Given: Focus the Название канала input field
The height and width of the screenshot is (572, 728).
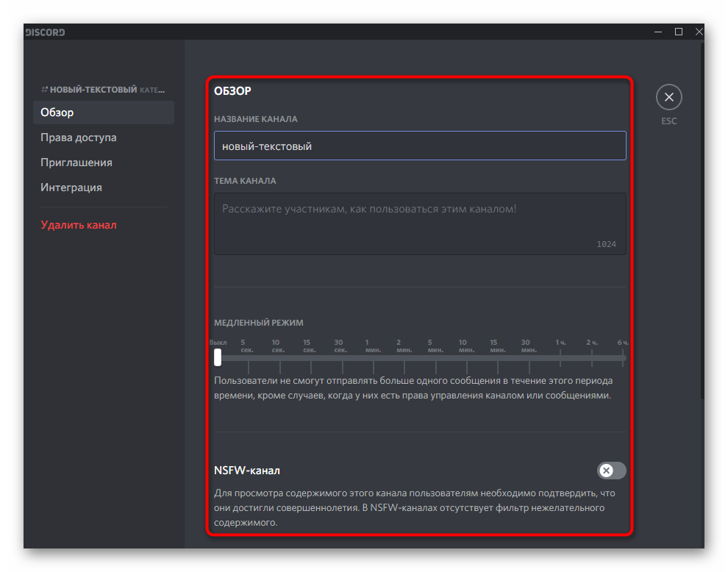Looking at the screenshot, I should (x=420, y=146).
